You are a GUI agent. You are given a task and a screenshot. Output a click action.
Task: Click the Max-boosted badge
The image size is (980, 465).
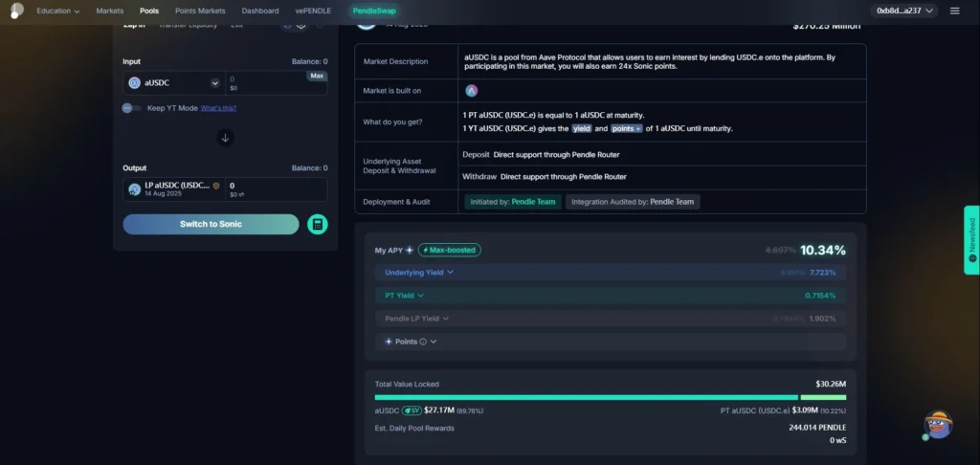(450, 250)
